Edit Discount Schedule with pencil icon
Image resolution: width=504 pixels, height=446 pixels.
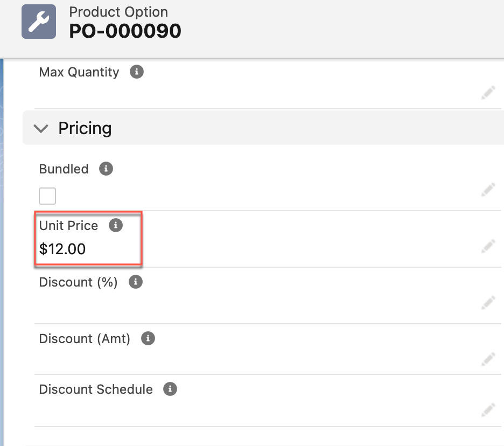coord(488,409)
